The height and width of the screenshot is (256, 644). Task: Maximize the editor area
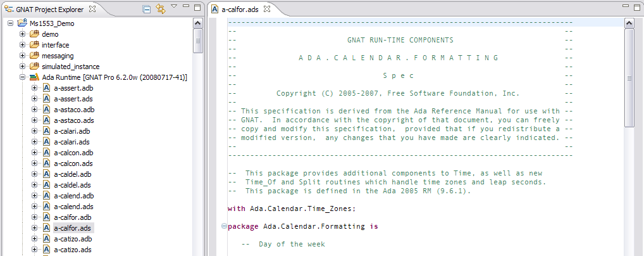click(636, 7)
